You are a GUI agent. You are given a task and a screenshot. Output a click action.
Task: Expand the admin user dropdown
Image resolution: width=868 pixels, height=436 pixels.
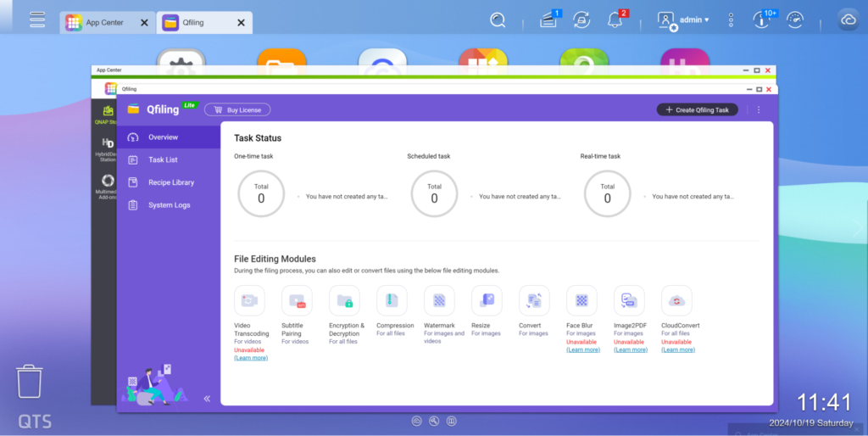click(693, 20)
